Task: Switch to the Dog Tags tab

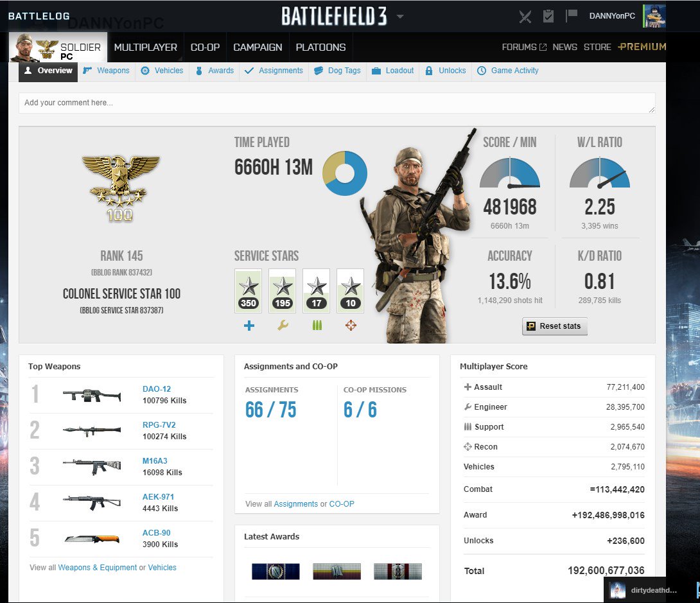Action: pos(338,71)
